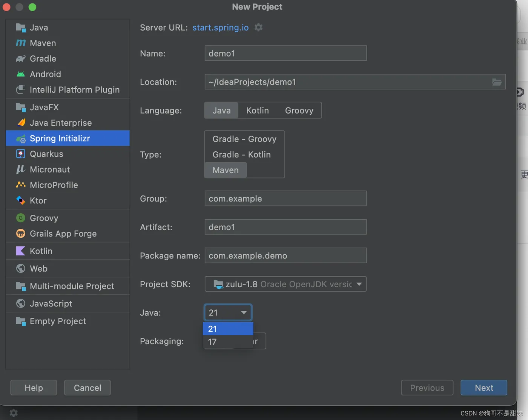The image size is (528, 420).
Task: Click the Group text field
Action: pos(285,198)
